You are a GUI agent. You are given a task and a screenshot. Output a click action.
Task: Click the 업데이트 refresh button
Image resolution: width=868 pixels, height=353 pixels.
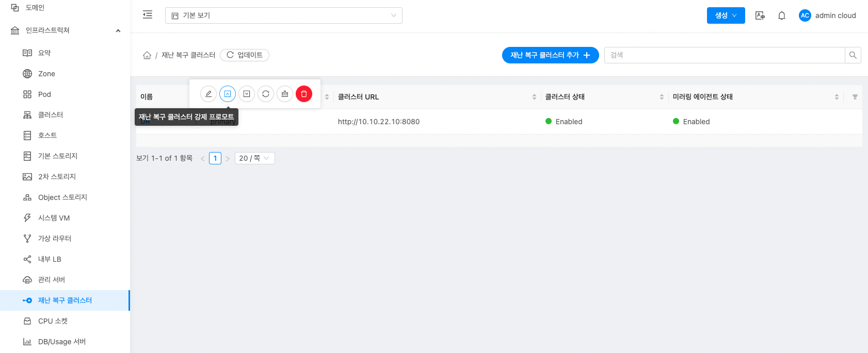[x=245, y=55]
